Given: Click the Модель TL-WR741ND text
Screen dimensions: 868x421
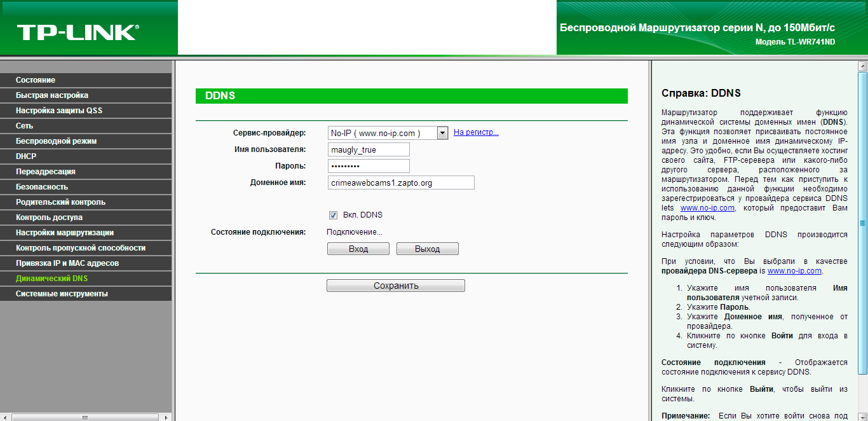Looking at the screenshot, I should (x=795, y=42).
